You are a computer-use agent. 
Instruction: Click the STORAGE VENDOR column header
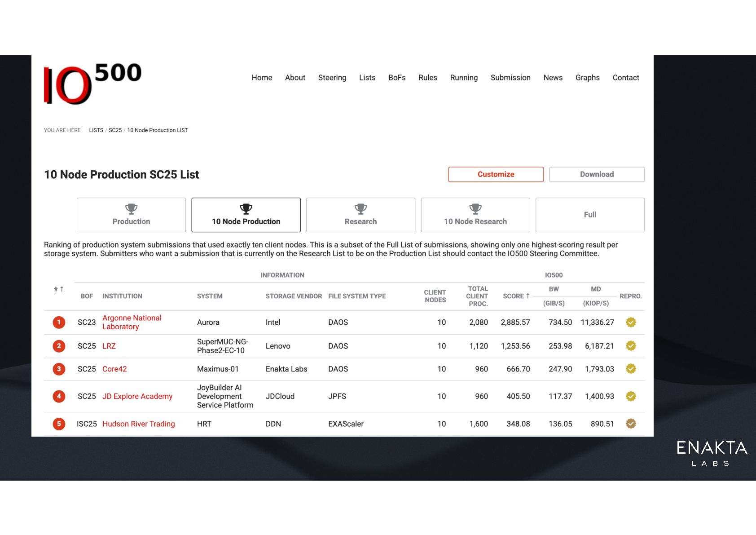[294, 296]
